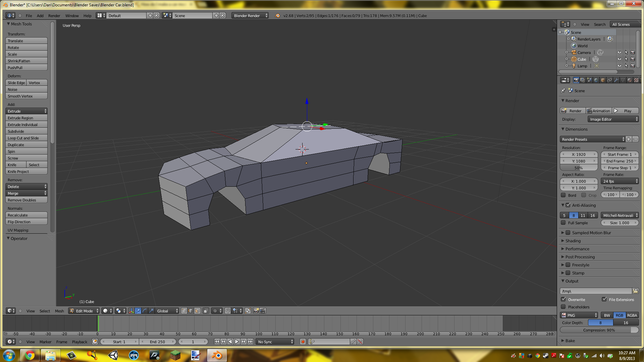Click the Subdivide button

tap(26, 131)
